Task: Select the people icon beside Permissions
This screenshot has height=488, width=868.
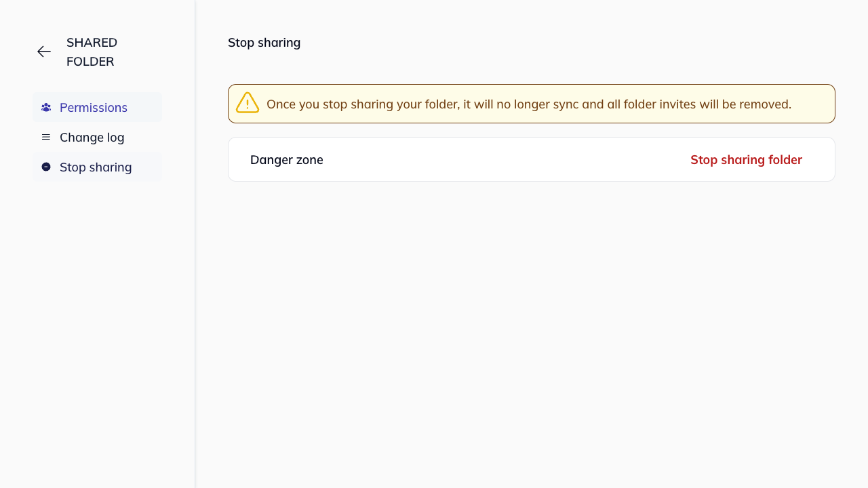Action: tap(45, 107)
